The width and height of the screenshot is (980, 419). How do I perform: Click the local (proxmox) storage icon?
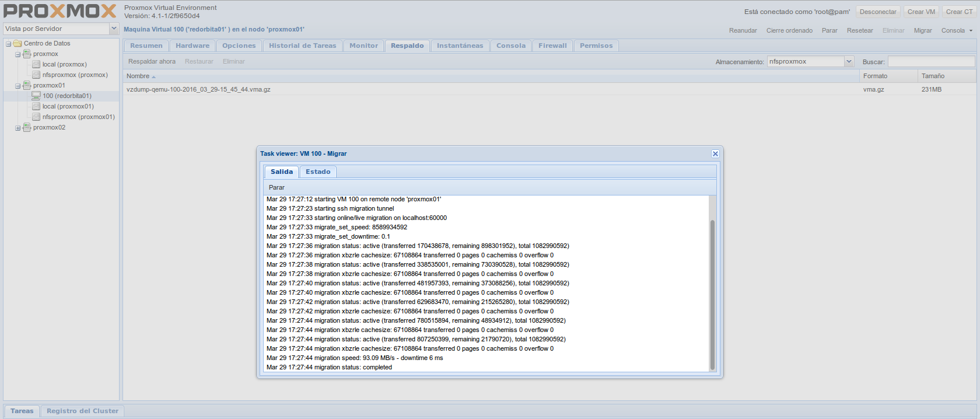36,64
